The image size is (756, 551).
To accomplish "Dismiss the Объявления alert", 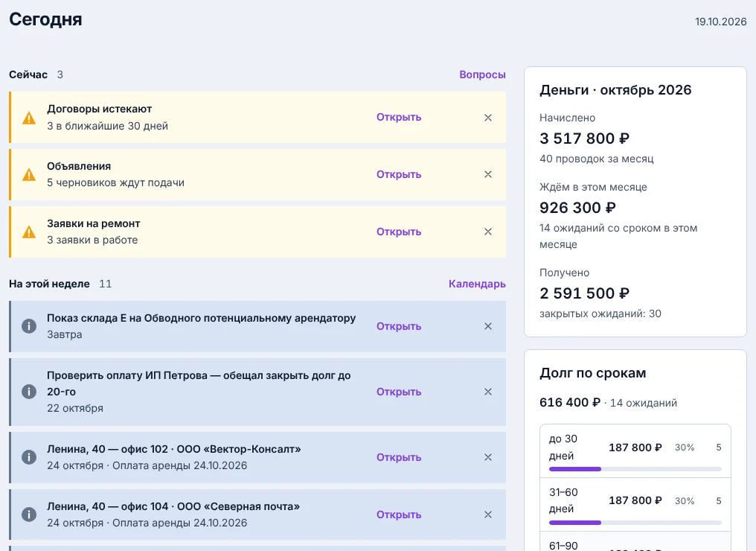I will coord(488,174).
